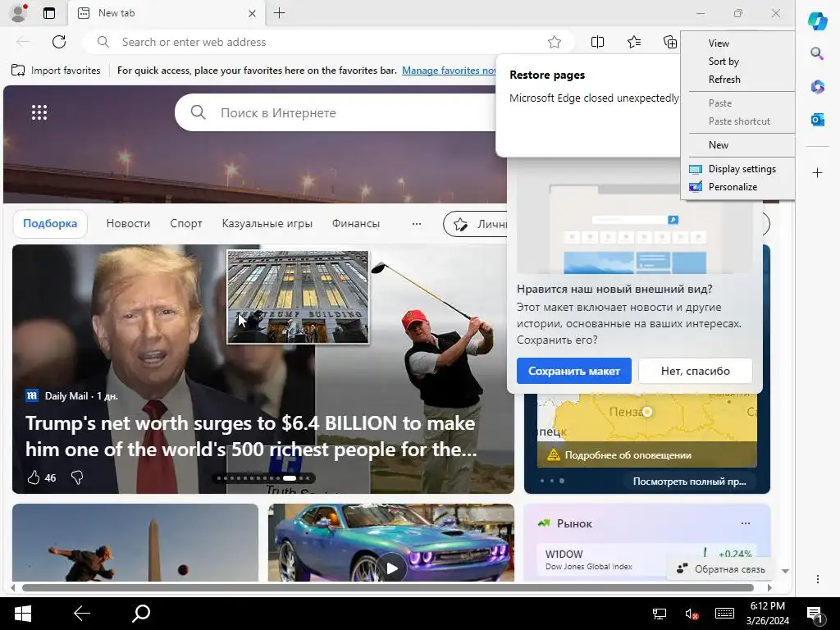Customize sidebar with plus icon

818,173
